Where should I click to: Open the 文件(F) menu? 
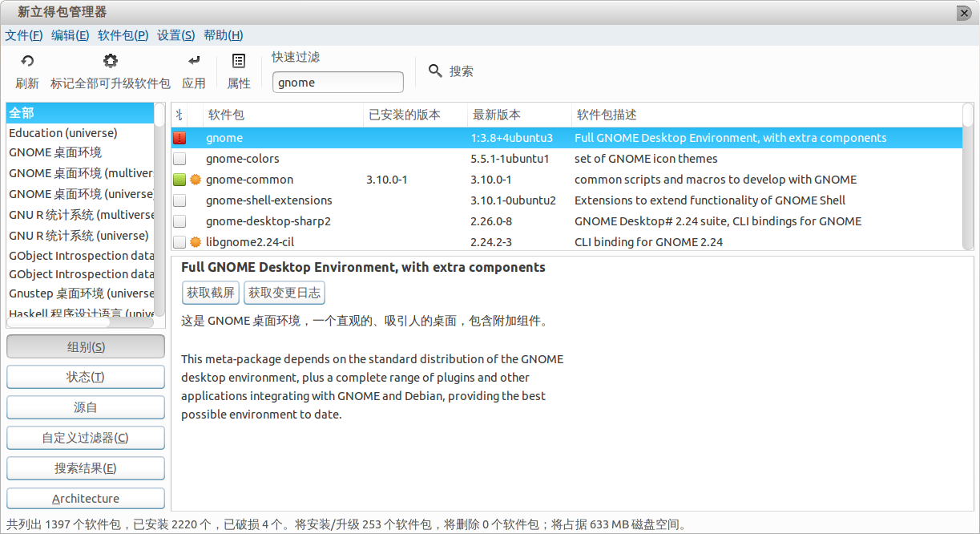24,35
